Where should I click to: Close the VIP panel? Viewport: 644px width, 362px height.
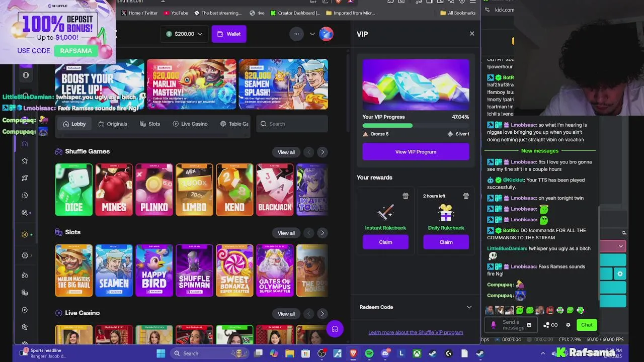472,34
